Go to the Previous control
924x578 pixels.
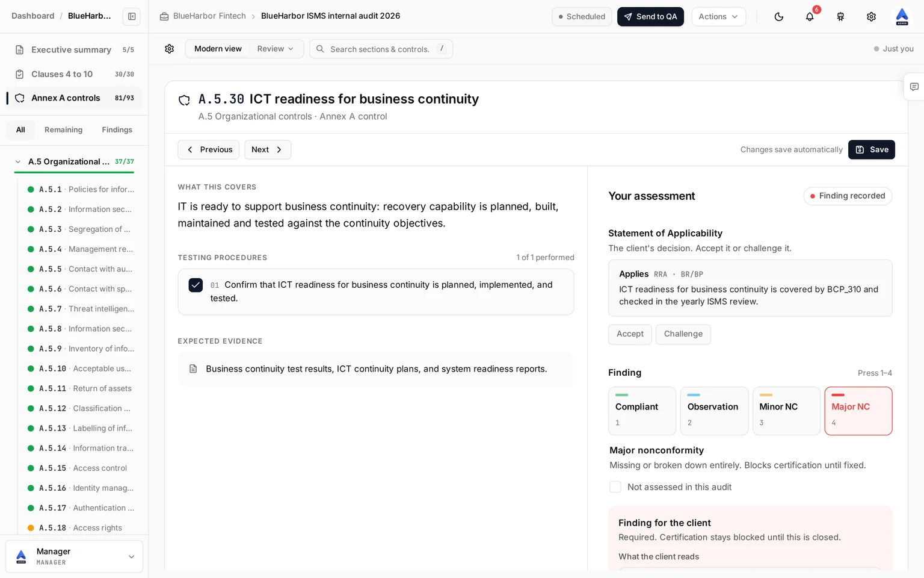pos(209,149)
